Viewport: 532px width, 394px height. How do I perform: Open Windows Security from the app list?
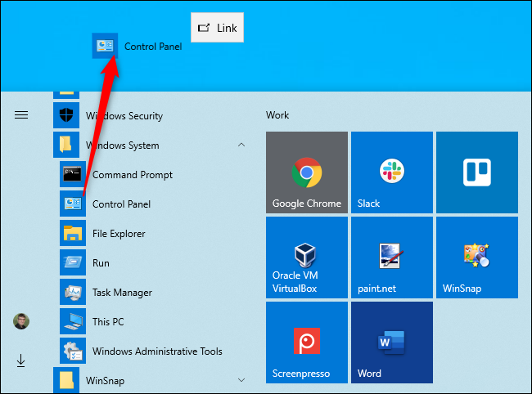pos(124,116)
